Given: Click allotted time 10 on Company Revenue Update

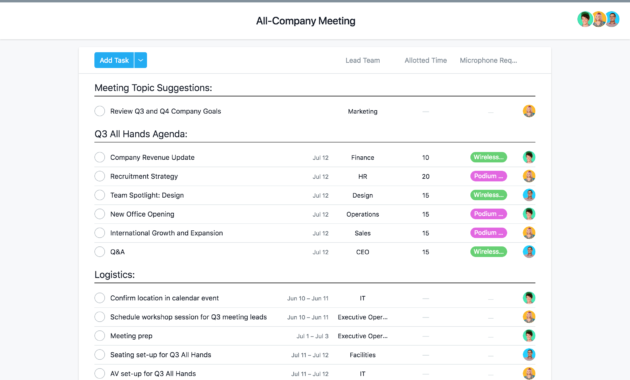Looking at the screenshot, I should click(425, 157).
